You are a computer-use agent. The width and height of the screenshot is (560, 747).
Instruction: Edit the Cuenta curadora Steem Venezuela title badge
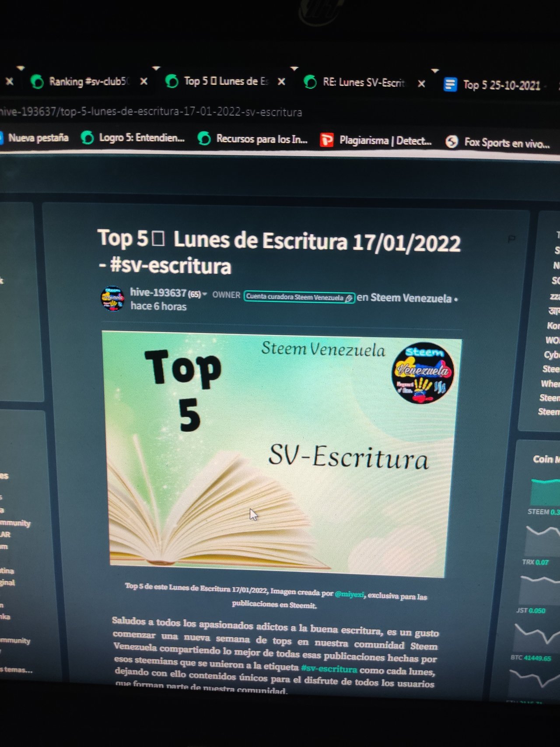(x=299, y=297)
